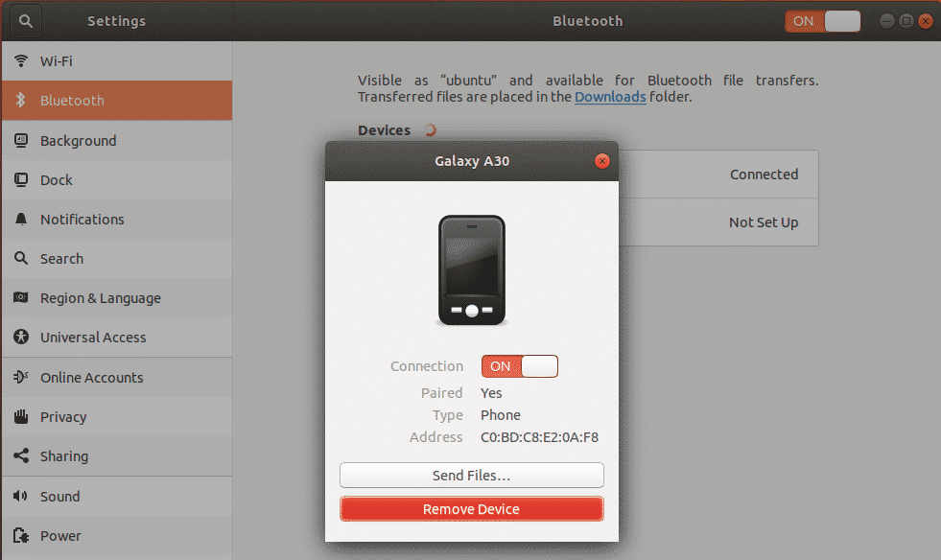Open Universal Access settings
Viewport: 941px width, 560px height.
point(117,337)
